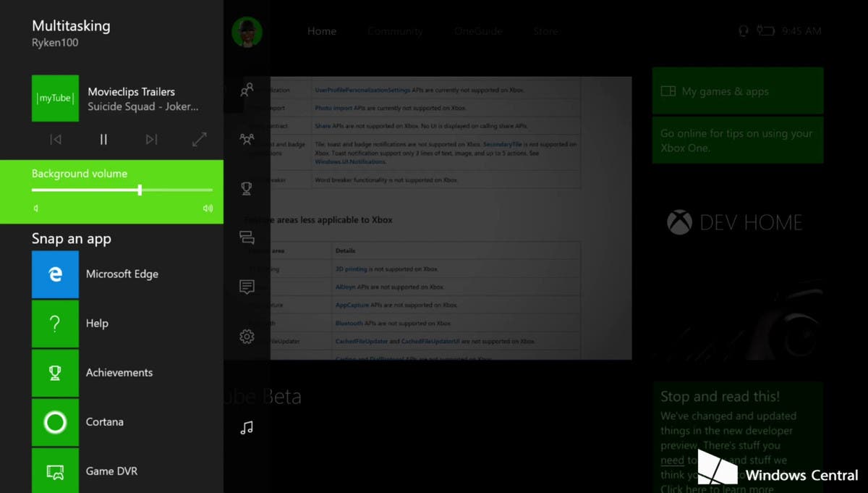The width and height of the screenshot is (868, 493).
Task: Click the Ryken100 gamertag
Action: (55, 43)
